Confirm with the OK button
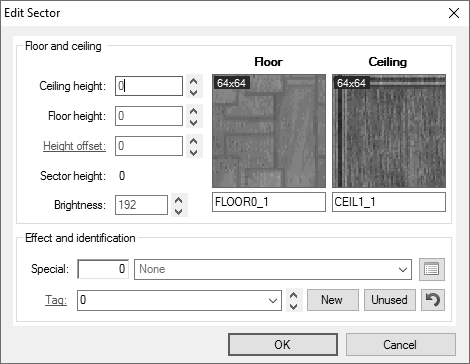Viewport: 470px width, 364px height. click(x=283, y=345)
